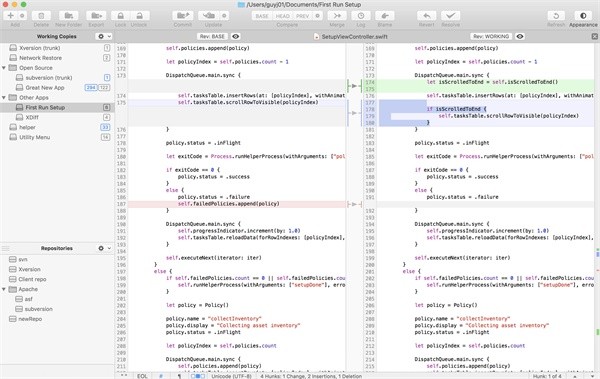Open the Update options gear menu

224,16
